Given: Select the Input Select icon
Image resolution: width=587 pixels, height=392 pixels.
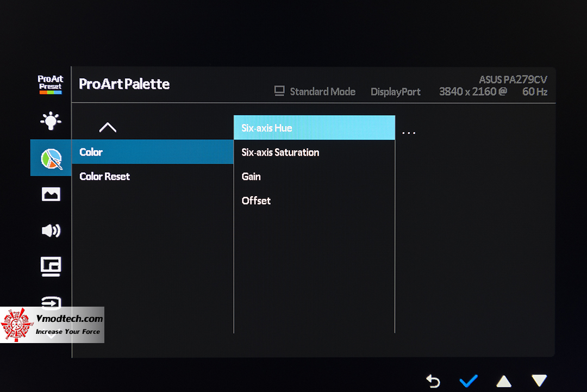Looking at the screenshot, I should (51, 301).
